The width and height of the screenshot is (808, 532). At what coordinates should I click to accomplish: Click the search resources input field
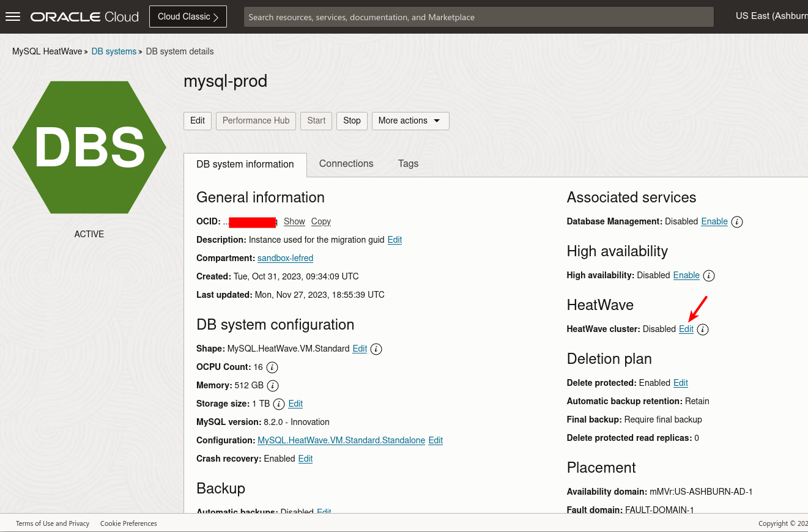[x=478, y=17]
